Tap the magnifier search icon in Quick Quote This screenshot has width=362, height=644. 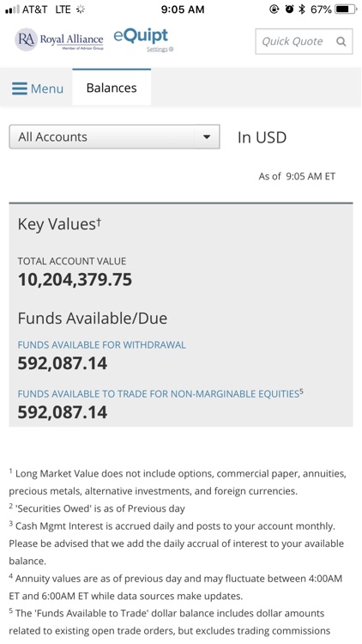pos(341,41)
